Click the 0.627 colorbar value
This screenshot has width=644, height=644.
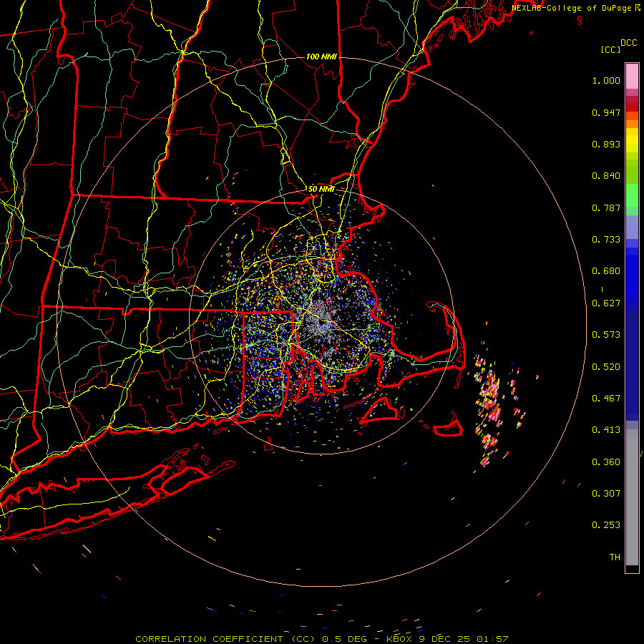click(x=606, y=303)
